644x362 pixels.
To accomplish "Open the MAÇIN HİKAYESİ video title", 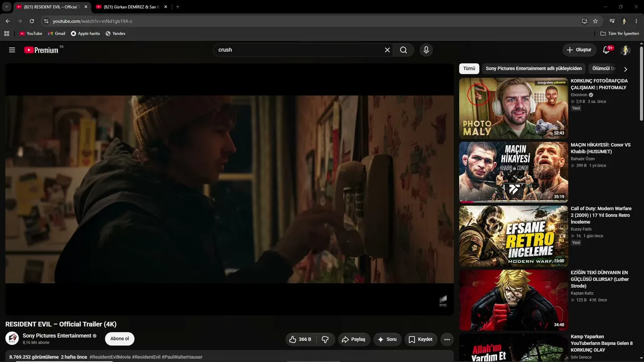I will pos(601,148).
